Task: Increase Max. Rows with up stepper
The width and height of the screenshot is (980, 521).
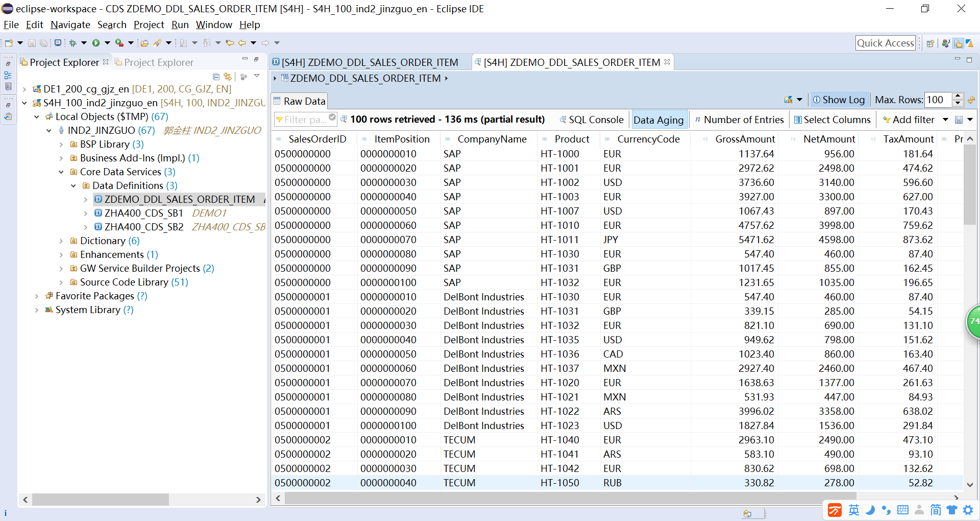Action: pos(958,96)
